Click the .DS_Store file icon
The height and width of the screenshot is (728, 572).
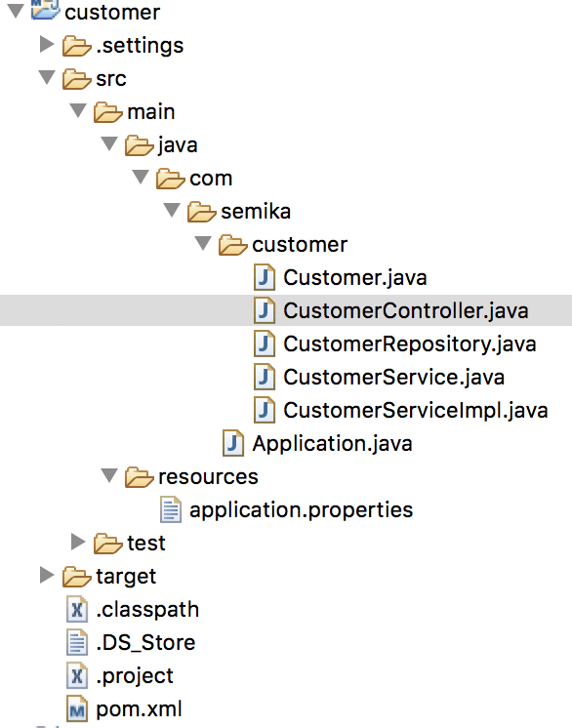[77, 642]
